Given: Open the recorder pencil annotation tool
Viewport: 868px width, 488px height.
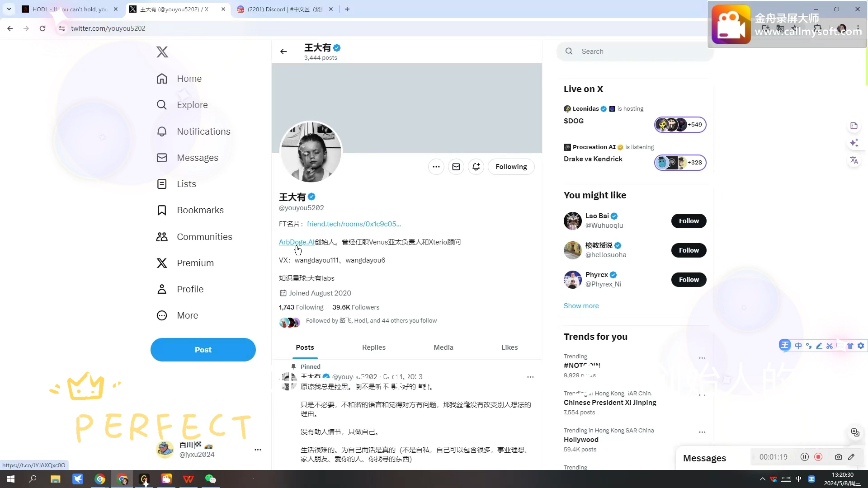Looking at the screenshot, I should point(851,457).
